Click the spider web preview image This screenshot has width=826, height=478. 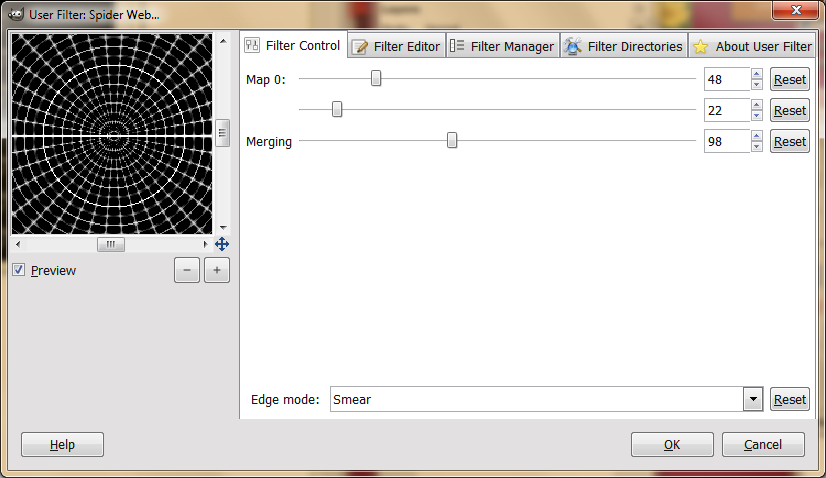(112, 134)
